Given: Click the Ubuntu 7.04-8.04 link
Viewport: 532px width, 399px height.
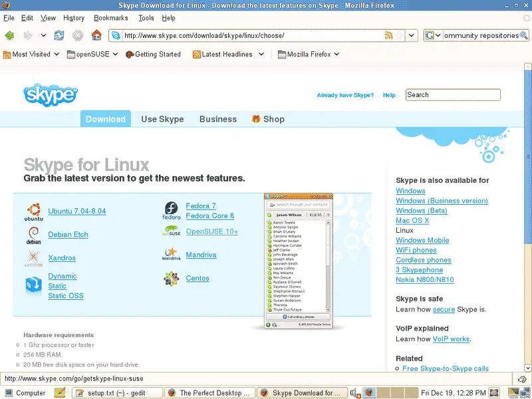Looking at the screenshot, I should [x=77, y=211].
